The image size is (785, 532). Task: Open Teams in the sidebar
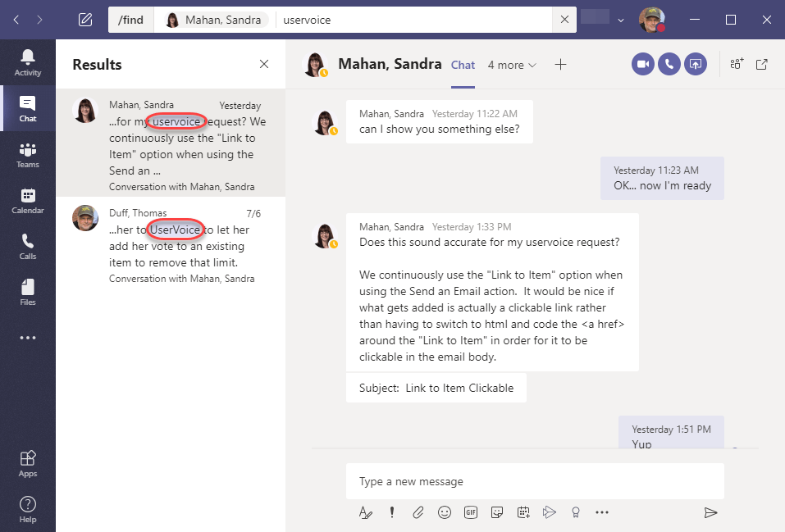(x=28, y=154)
